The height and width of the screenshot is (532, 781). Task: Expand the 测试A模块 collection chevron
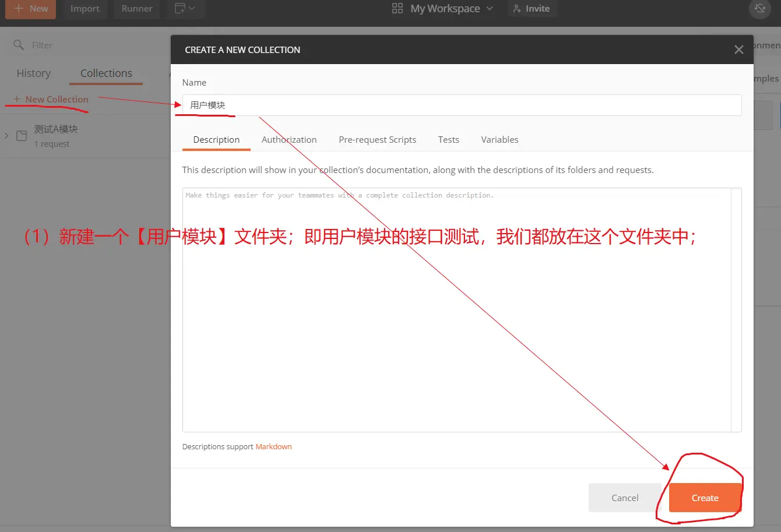6,136
